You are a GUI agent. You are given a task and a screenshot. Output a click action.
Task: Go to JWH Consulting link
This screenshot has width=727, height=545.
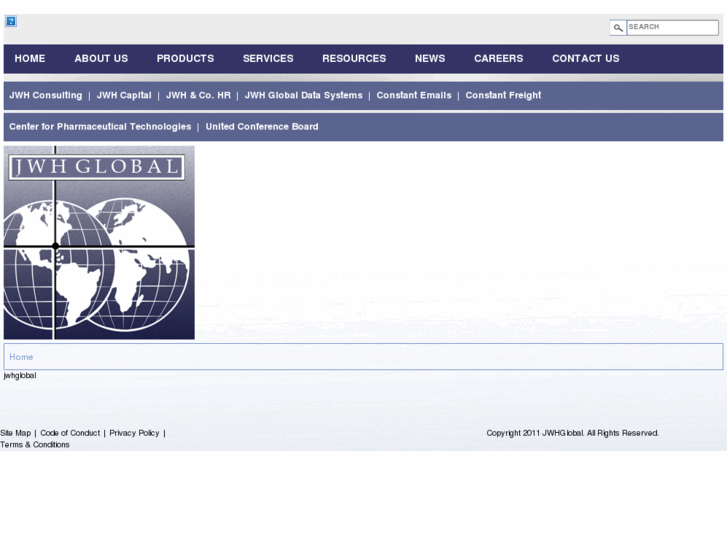pyautogui.click(x=45, y=95)
